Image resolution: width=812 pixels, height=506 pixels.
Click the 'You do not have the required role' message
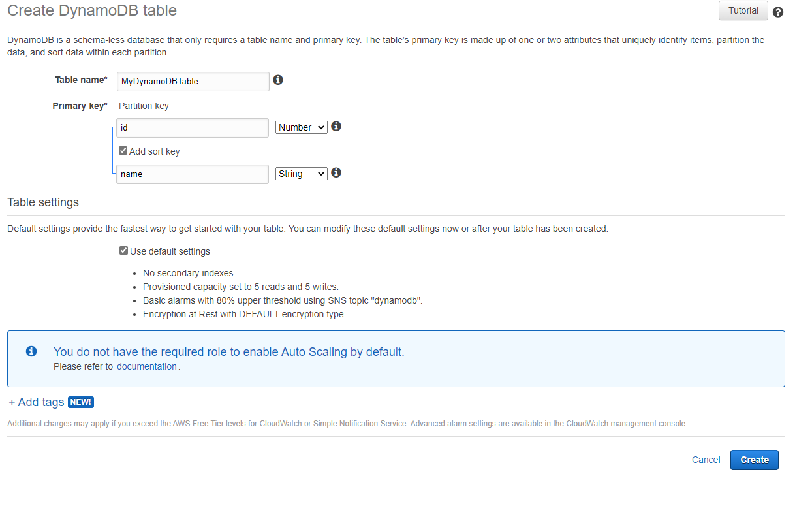[x=229, y=351]
